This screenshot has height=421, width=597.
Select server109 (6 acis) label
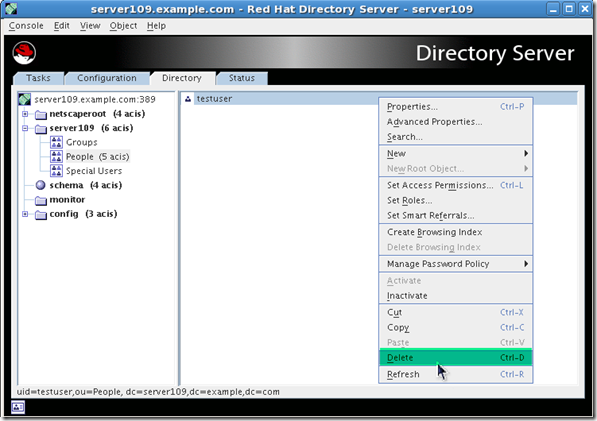(x=91, y=128)
